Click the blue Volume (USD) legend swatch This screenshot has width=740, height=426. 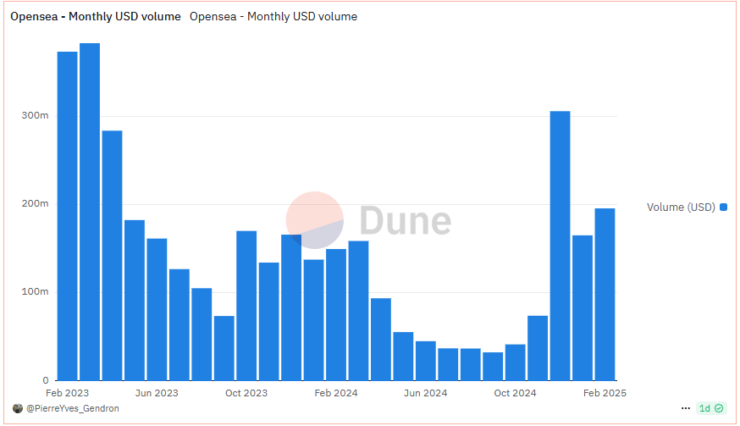point(723,207)
